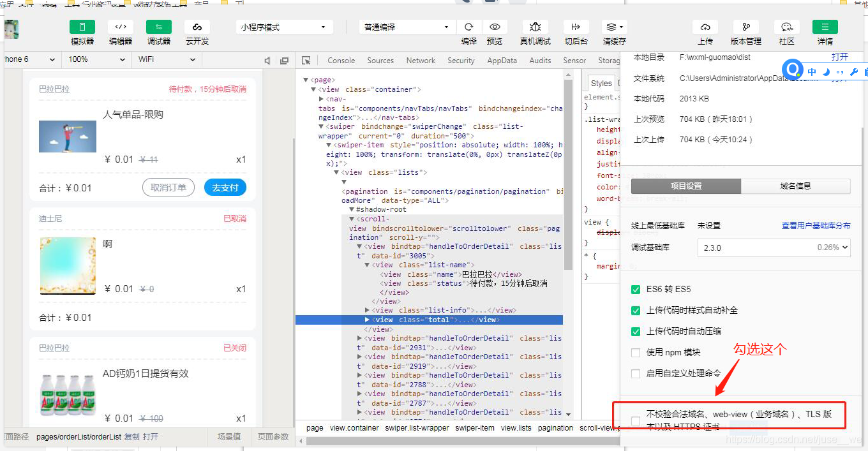Click the user avatar in the toolbar
The width and height of the screenshot is (868, 451).
coord(11,29)
